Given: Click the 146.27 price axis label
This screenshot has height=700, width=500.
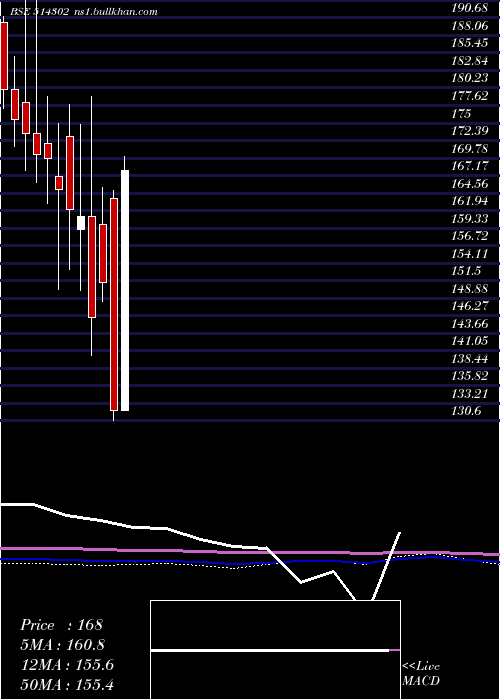Looking at the screenshot, I should (470, 306).
